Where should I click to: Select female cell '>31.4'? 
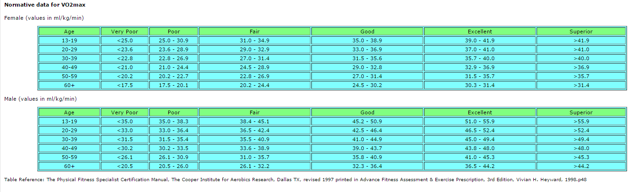click(581, 85)
